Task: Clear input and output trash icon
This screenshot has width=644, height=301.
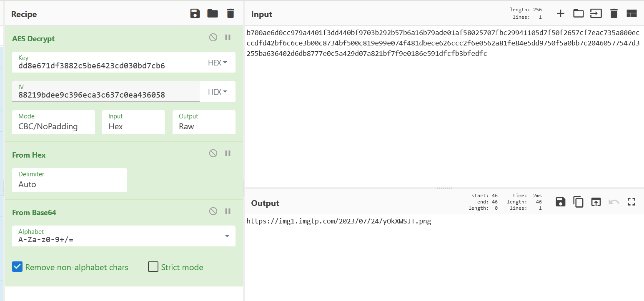Action: point(614,14)
